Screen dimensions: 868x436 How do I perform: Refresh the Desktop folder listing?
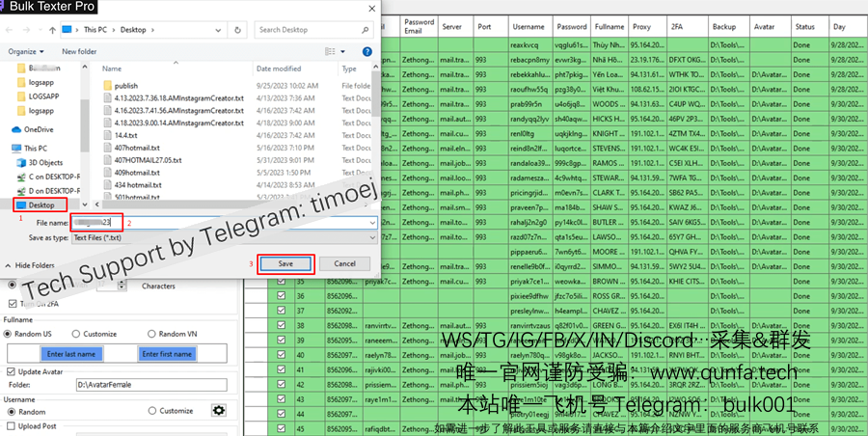tap(237, 30)
